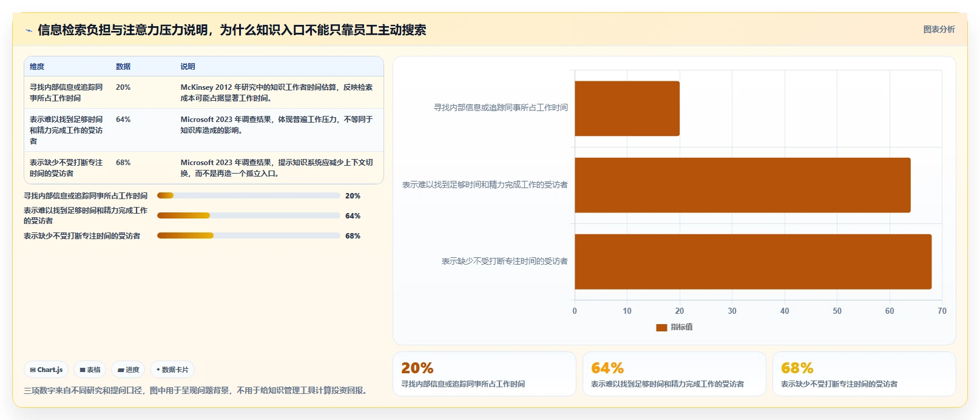Click the 20% progress bar for 寻找内部信息
The image size is (980, 420).
pos(248,195)
